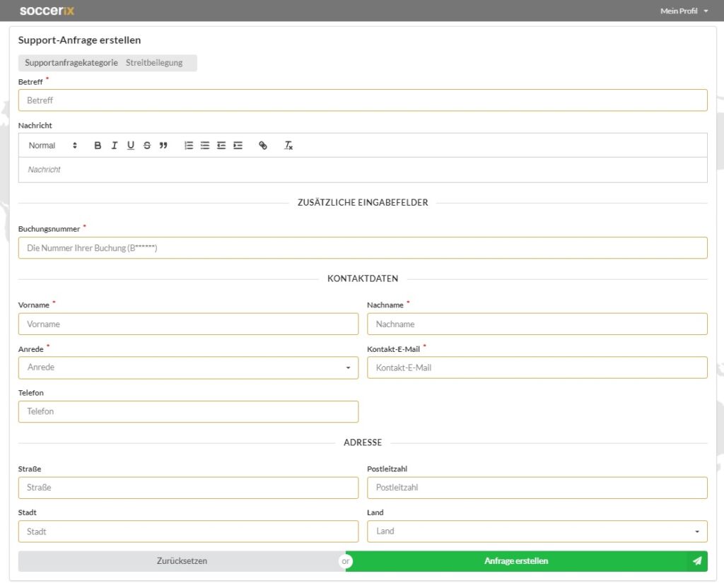Screen dimensions: 724x588
Task: Insert a hyperlink with the link icon
Action: [x=263, y=146]
